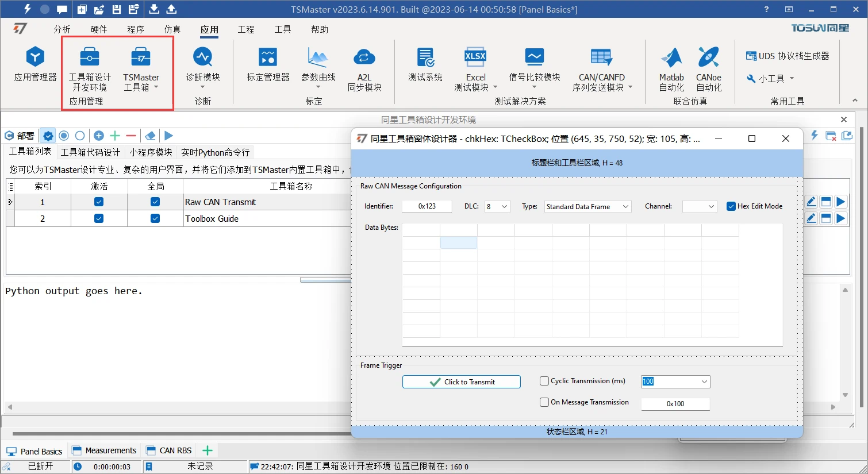Click edit pencil icon for Toolbox Guide row
Image resolution: width=868 pixels, height=474 pixels.
tap(811, 218)
